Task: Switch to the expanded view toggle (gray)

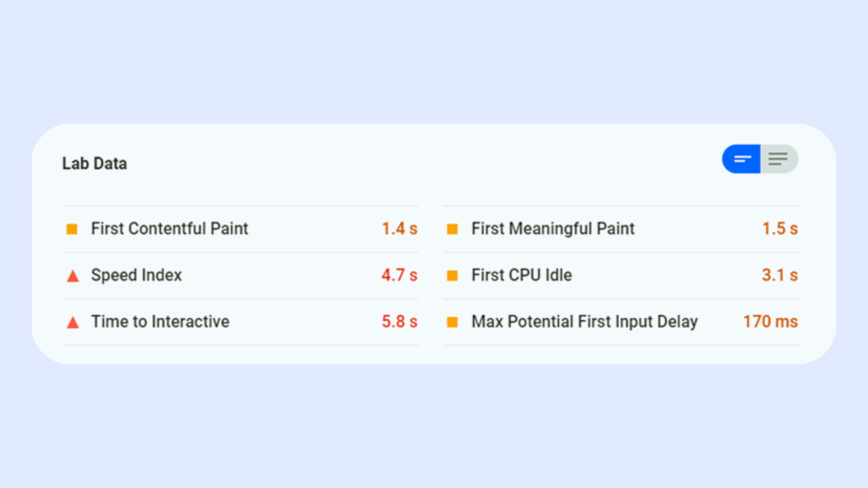Action: [779, 159]
